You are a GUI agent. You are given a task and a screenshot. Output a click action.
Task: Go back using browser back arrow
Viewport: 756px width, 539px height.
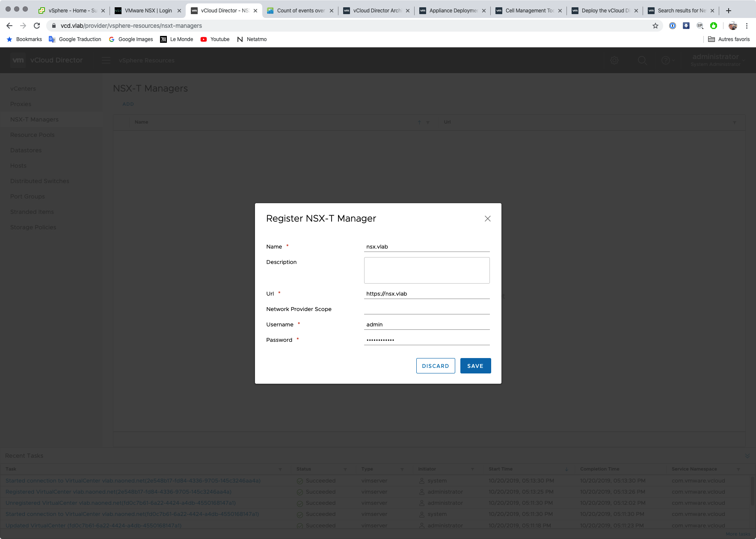click(x=9, y=26)
